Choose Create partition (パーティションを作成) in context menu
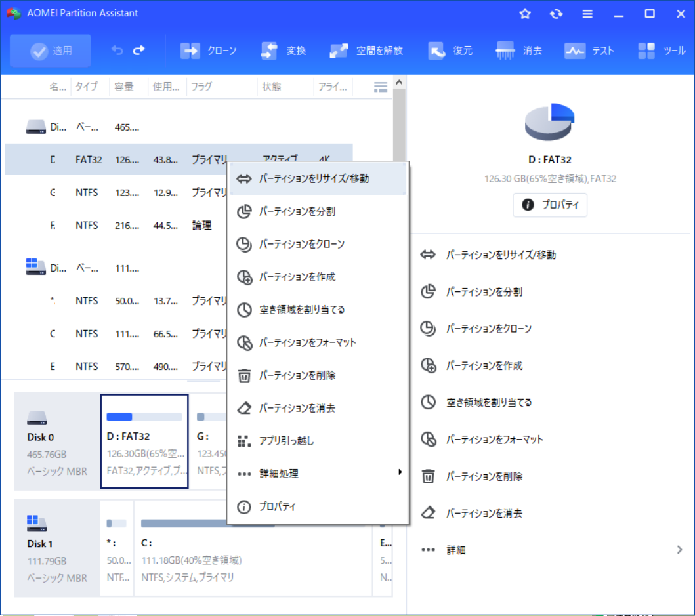 pos(318,277)
